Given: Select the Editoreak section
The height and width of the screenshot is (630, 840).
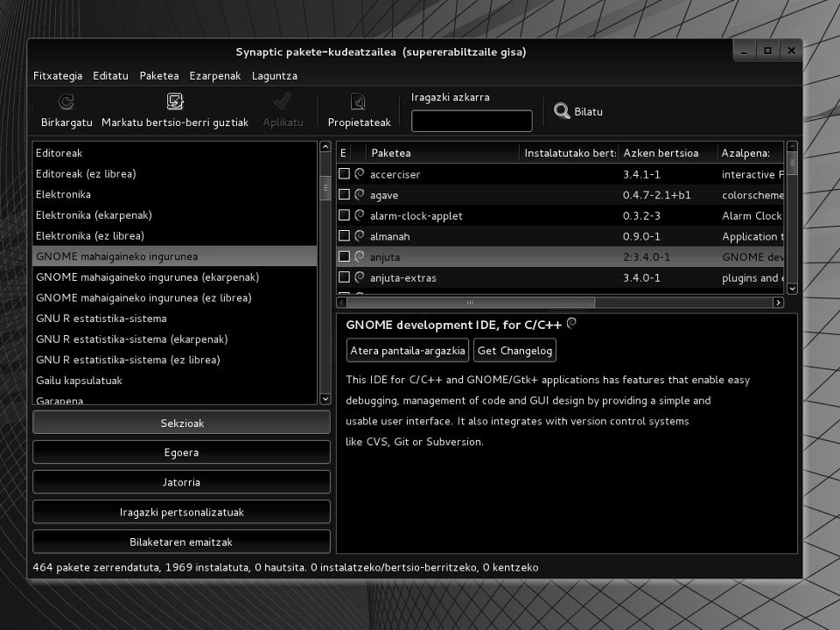Looking at the screenshot, I should coord(175,152).
